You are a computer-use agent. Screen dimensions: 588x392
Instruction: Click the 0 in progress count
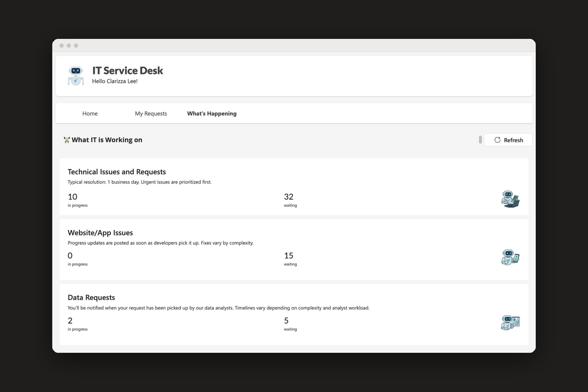click(70, 255)
